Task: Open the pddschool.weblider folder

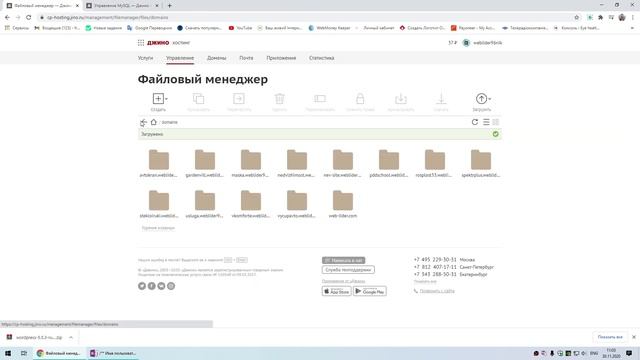Action: click(389, 163)
